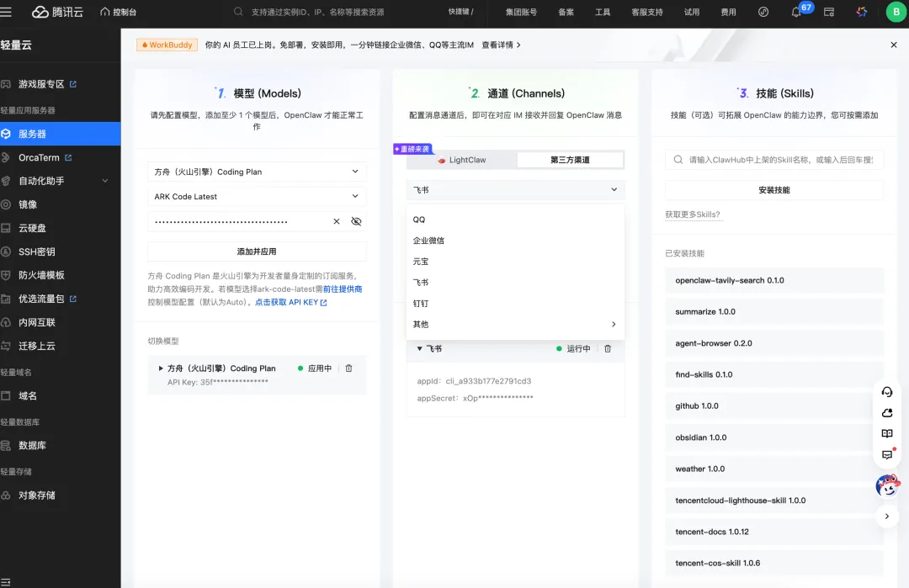Expand 其他 submenu in channel list
This screenshot has width=909, height=588.
[515, 324]
